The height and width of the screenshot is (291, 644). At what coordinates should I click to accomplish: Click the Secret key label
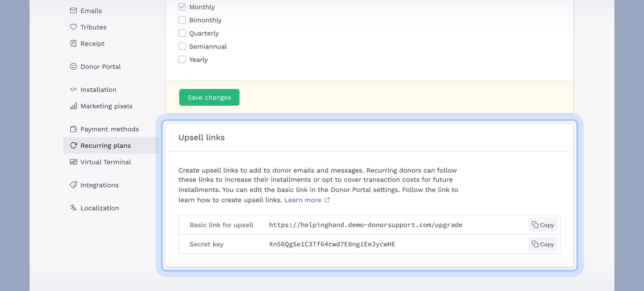point(206,244)
